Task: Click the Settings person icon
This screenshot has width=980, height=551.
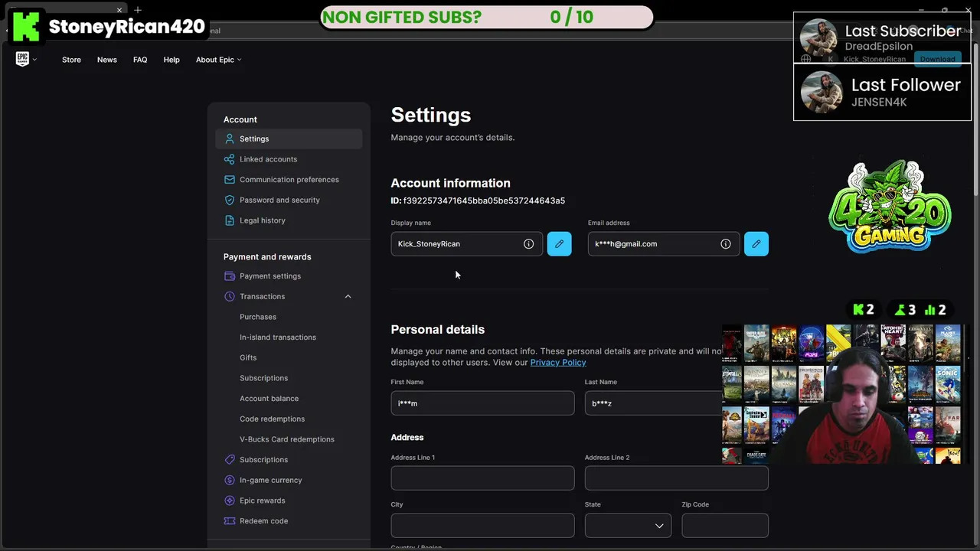Action: click(x=229, y=139)
